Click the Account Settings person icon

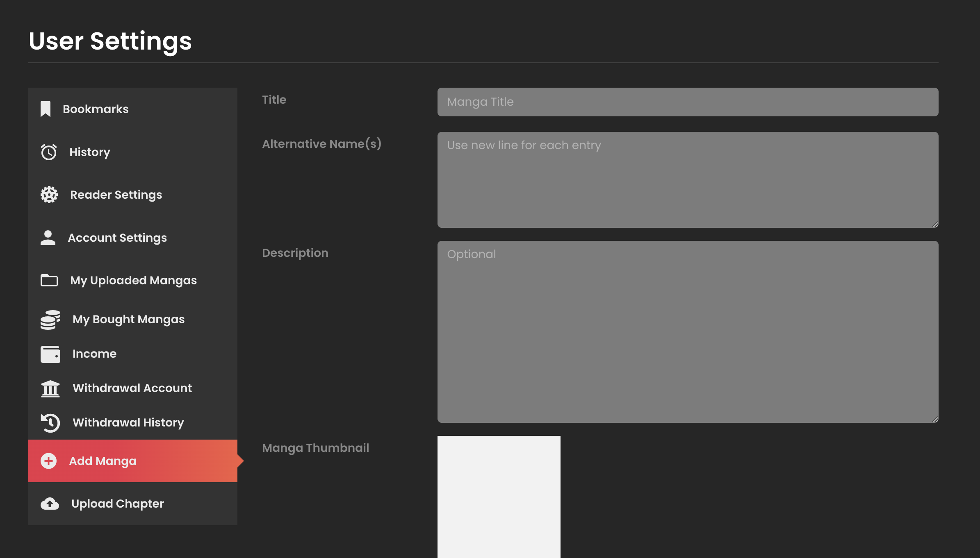pos(48,238)
